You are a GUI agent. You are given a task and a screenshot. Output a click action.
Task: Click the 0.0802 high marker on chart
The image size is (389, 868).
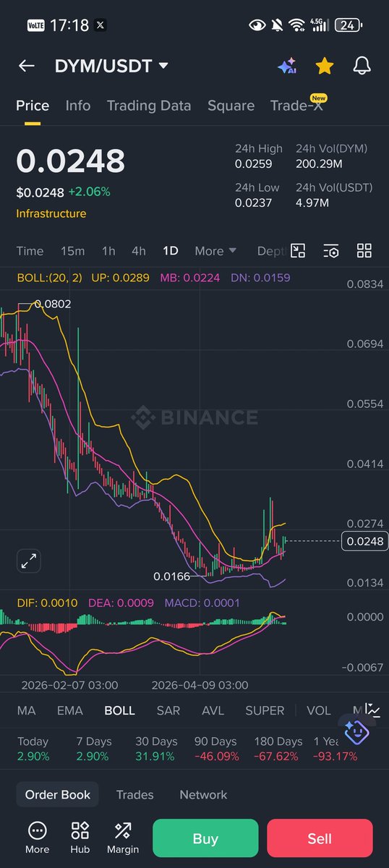click(52, 304)
